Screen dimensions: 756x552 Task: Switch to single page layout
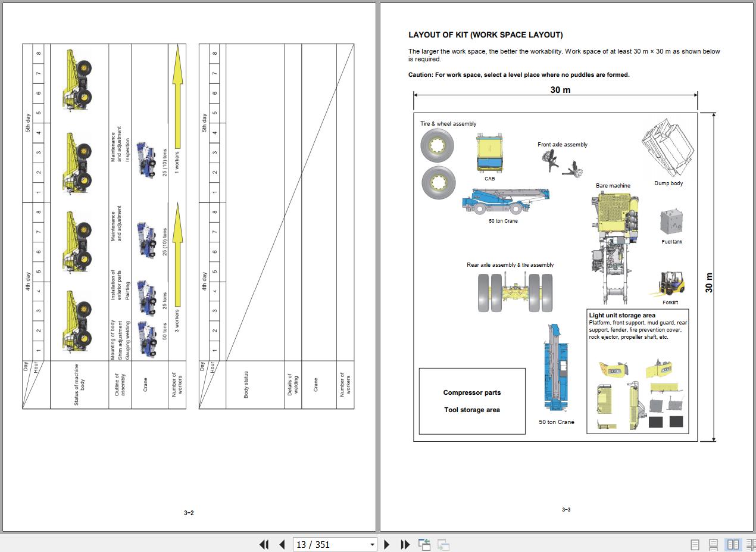[695, 544]
